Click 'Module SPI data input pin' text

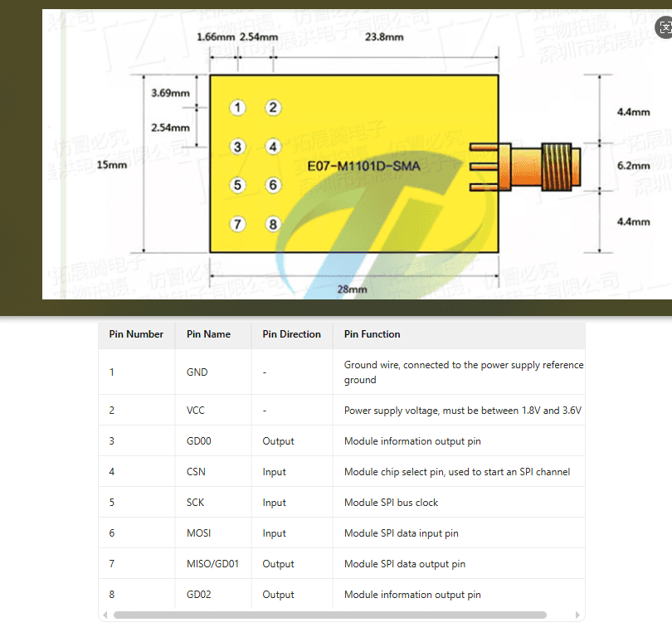pyautogui.click(x=402, y=533)
